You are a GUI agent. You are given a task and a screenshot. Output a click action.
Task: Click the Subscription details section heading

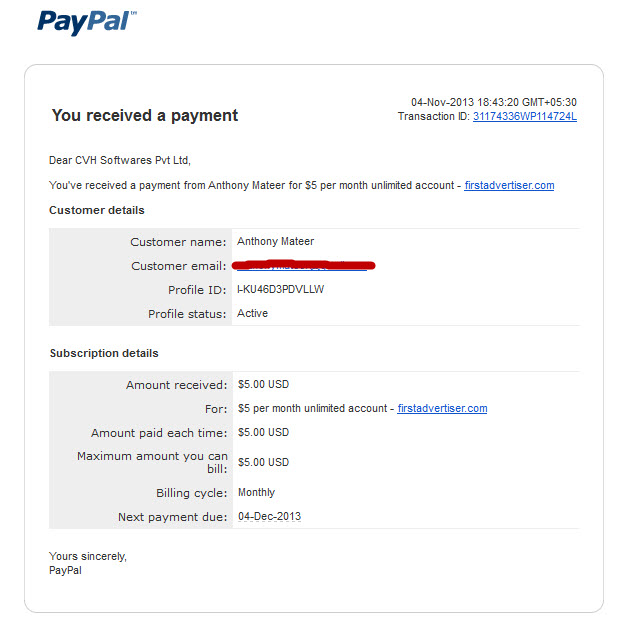(104, 353)
